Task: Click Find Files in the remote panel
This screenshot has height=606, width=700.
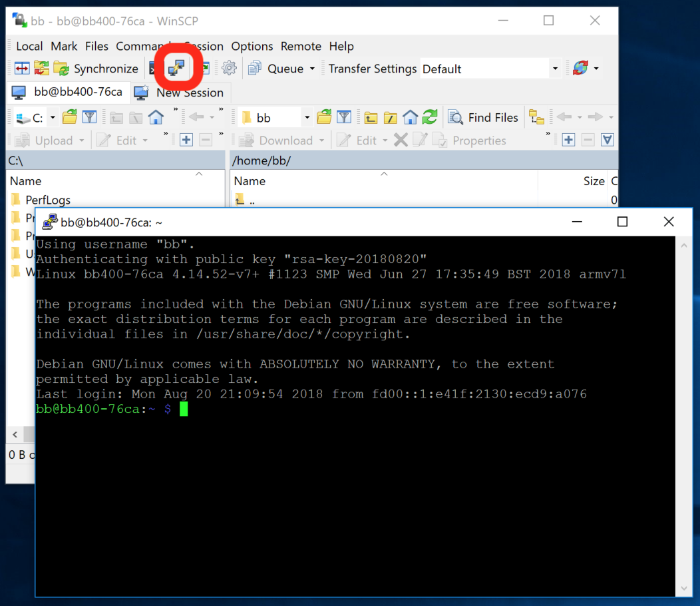Action: click(483, 118)
